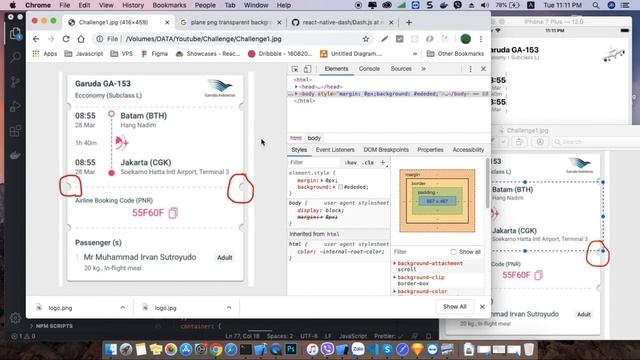Image resolution: width=640 pixels, height=360 pixels.
Task: Open Other Bookmarks folder
Action: click(455, 53)
